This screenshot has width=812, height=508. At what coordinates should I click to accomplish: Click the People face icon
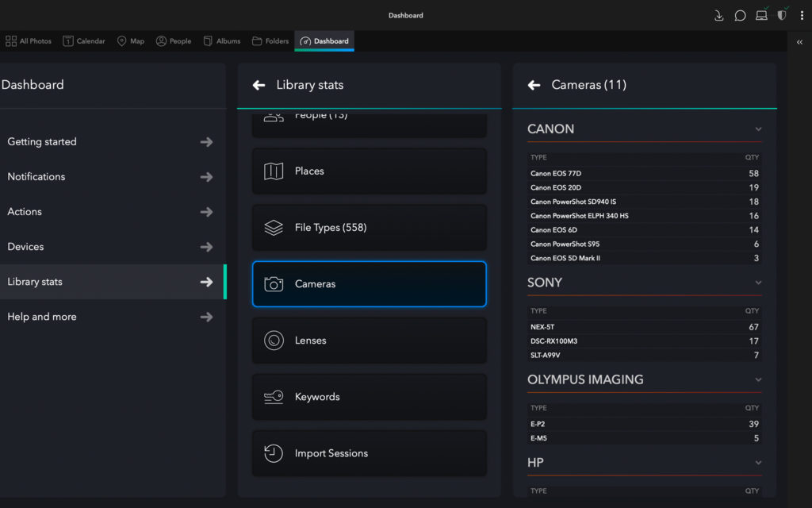click(x=161, y=41)
